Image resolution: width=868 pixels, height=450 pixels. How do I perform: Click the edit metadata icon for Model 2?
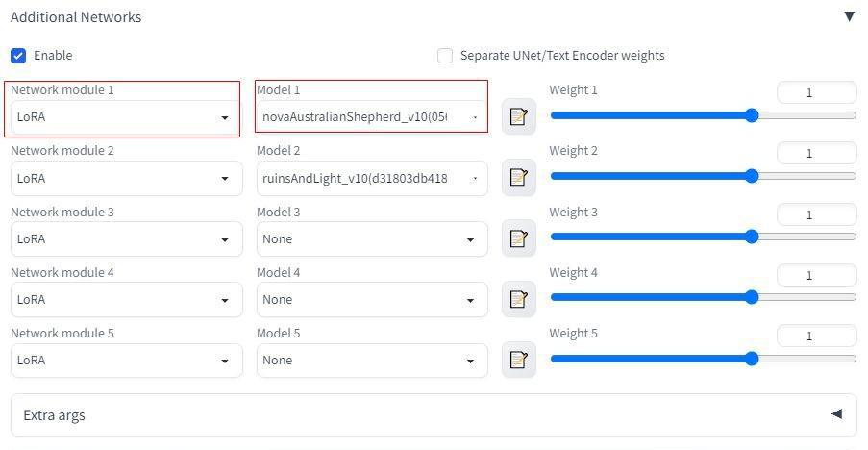[x=519, y=177]
